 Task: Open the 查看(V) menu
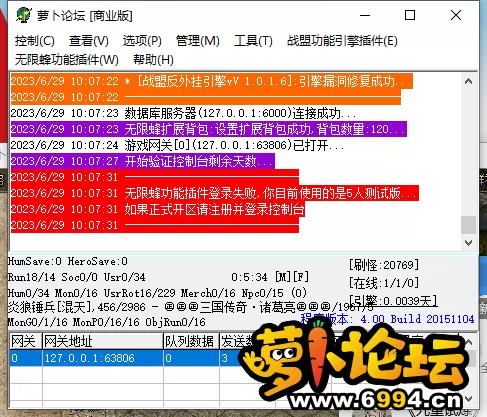pos(89,41)
